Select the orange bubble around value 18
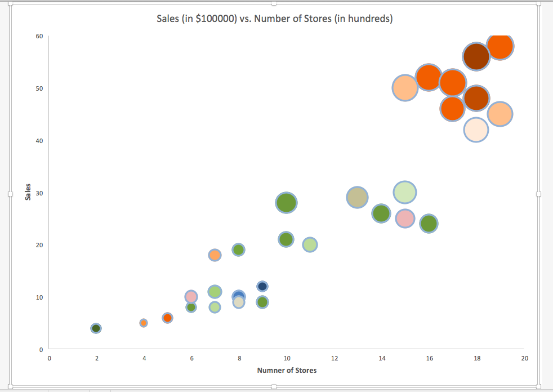Viewport: 553px width, 392px height. click(215, 256)
